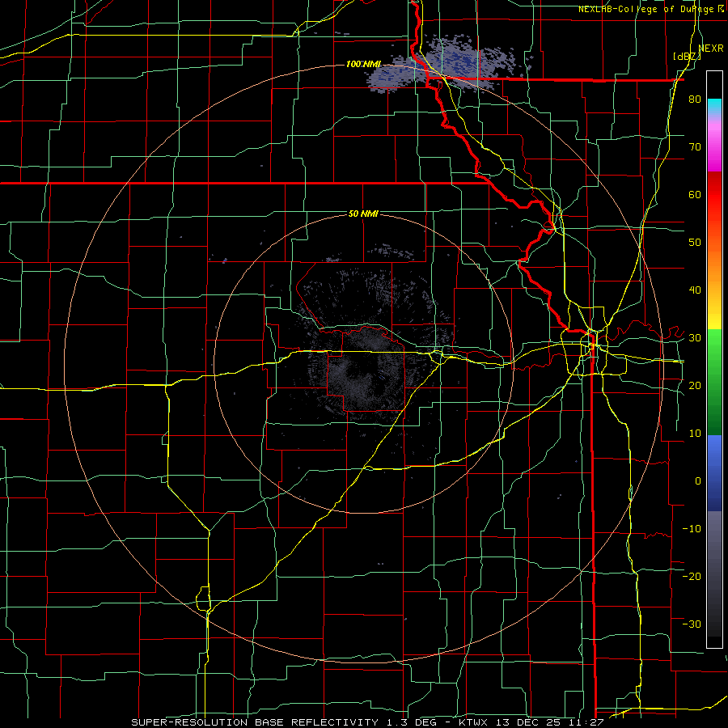This screenshot has height=728, width=728.
Task: Click the 50 NMI range ring label
Action: (363, 214)
